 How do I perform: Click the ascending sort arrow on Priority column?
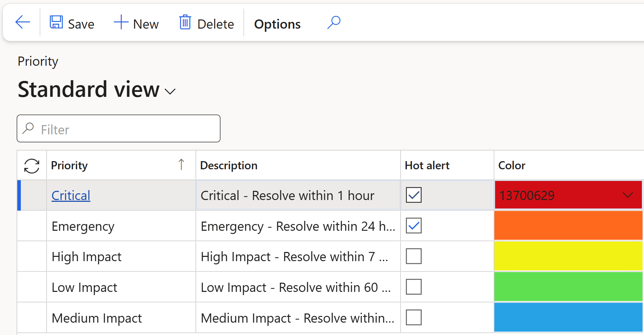coord(181,165)
